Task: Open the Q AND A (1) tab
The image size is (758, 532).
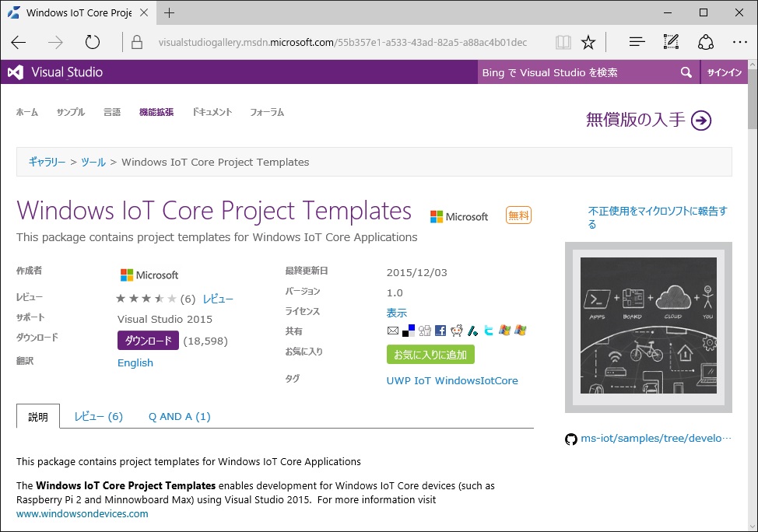Action: (179, 417)
